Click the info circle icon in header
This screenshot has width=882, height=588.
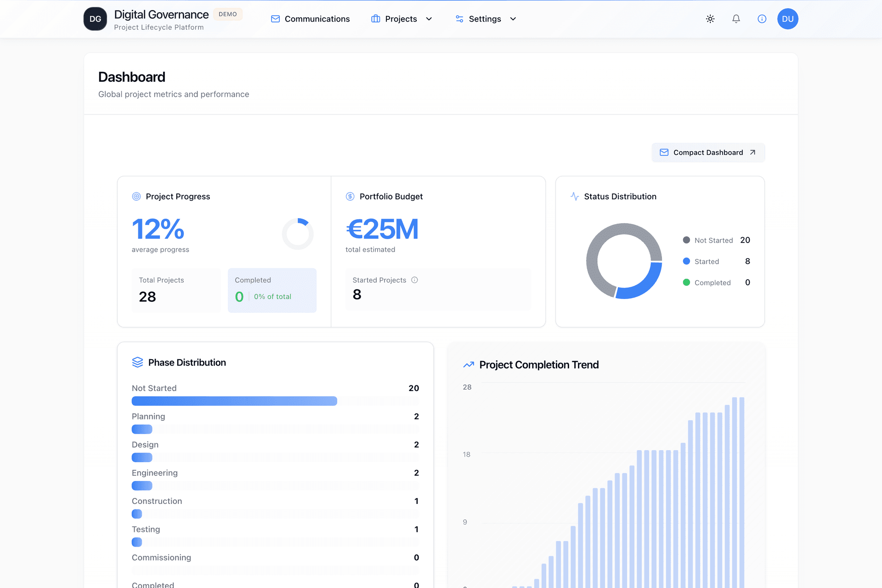pos(762,19)
